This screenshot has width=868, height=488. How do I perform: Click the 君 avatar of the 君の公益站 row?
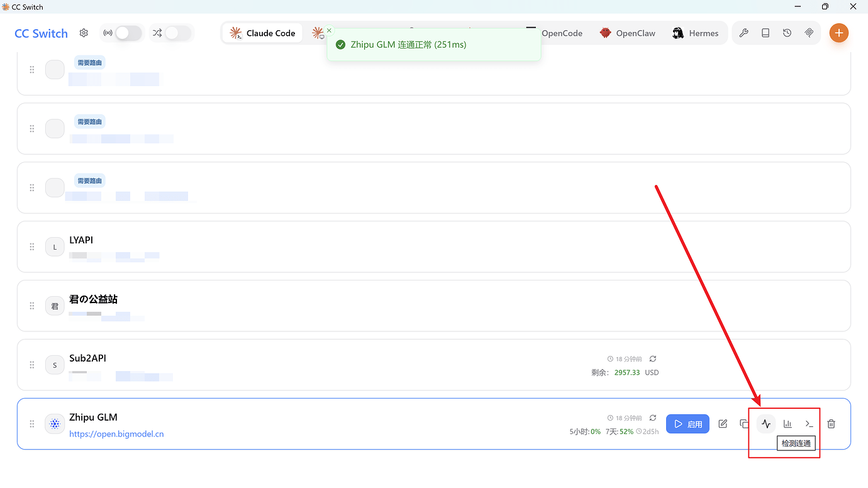55,306
